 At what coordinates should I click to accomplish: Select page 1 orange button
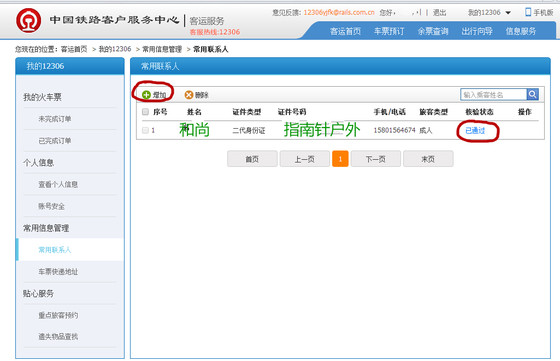340,159
